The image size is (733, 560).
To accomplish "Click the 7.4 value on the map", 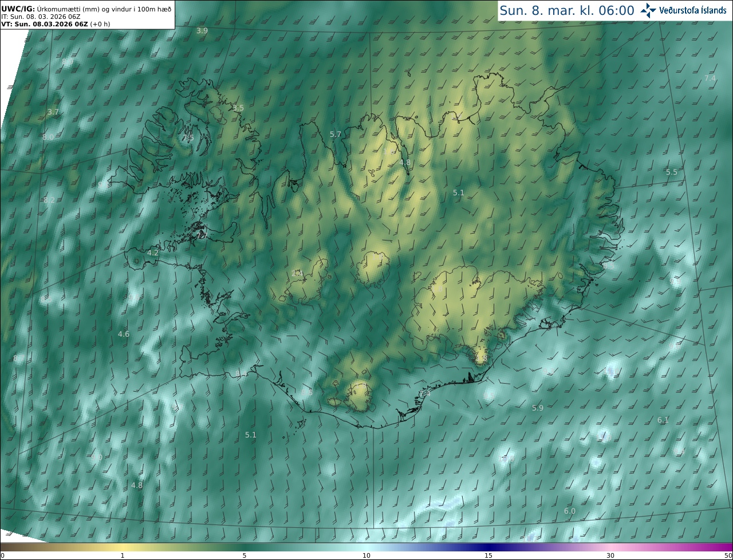I will [x=710, y=78].
